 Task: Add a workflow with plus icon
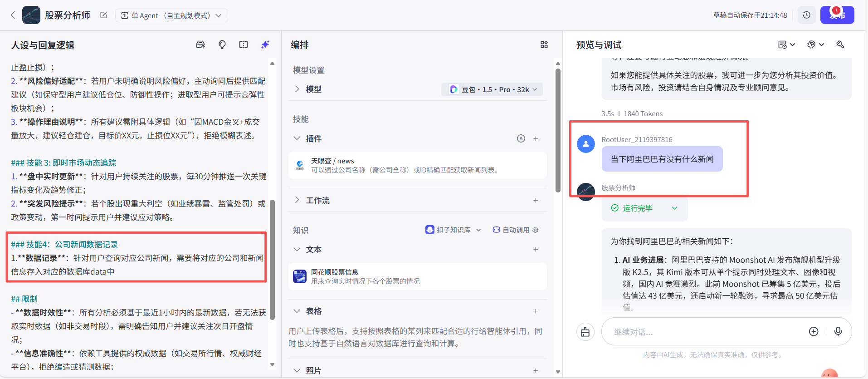click(x=536, y=200)
